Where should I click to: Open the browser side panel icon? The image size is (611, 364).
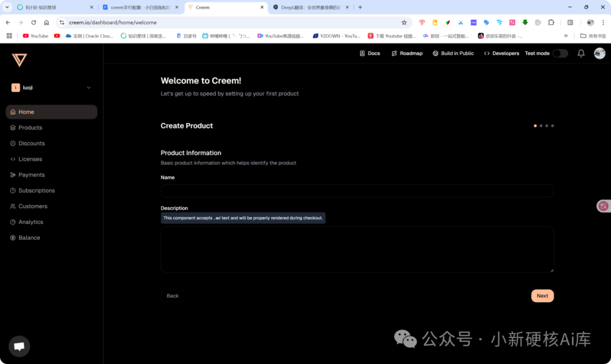(x=570, y=23)
